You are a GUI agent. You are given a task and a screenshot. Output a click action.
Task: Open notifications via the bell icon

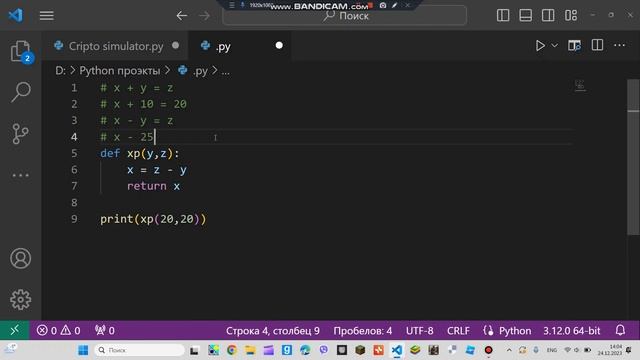tap(620, 330)
